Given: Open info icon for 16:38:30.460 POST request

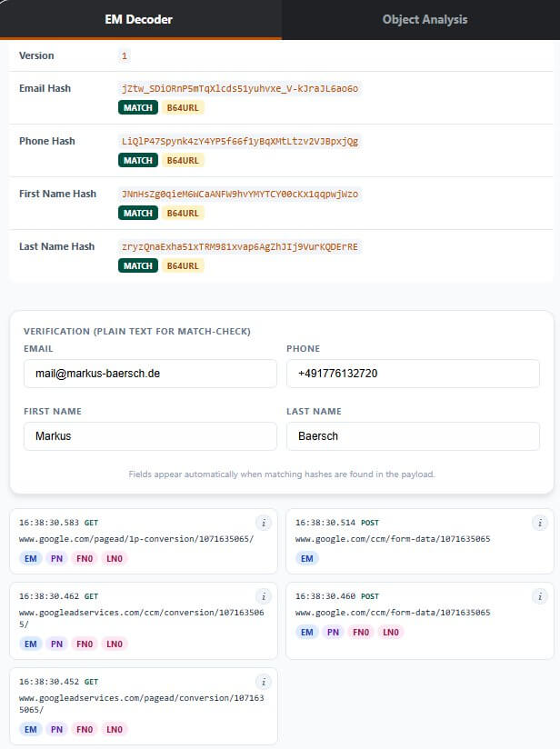Looking at the screenshot, I should [539, 596].
